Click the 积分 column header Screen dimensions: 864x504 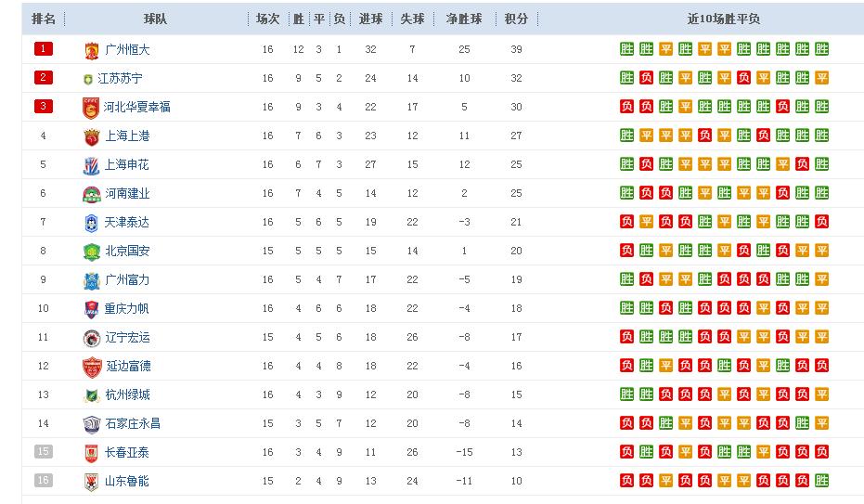[x=517, y=19]
